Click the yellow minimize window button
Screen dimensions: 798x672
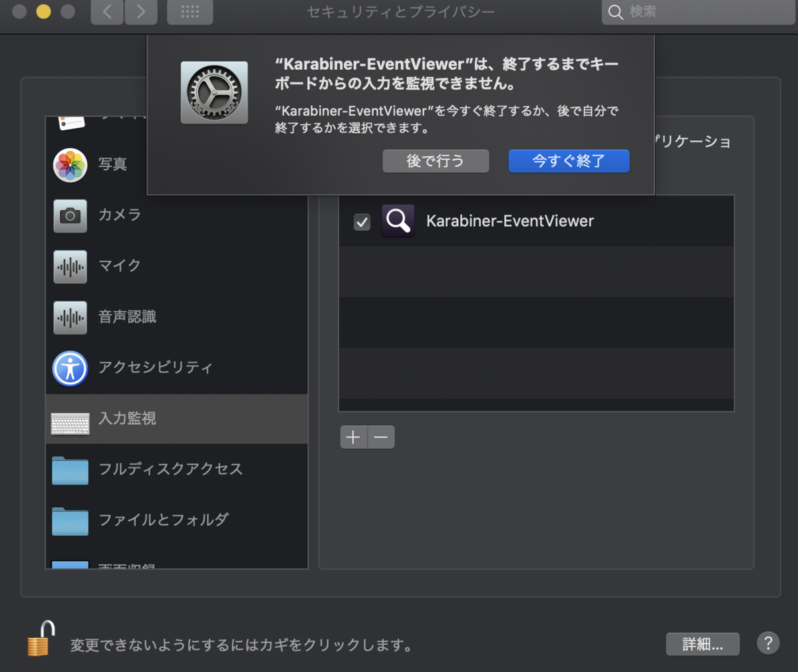[44, 11]
